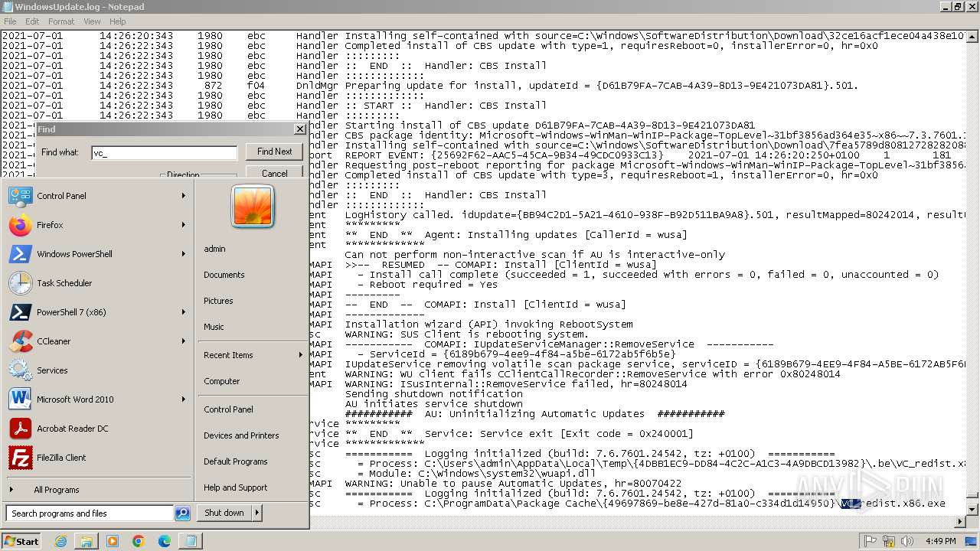The image size is (980, 551).
Task: Expand the Firefox jump list arrow
Action: (184, 225)
